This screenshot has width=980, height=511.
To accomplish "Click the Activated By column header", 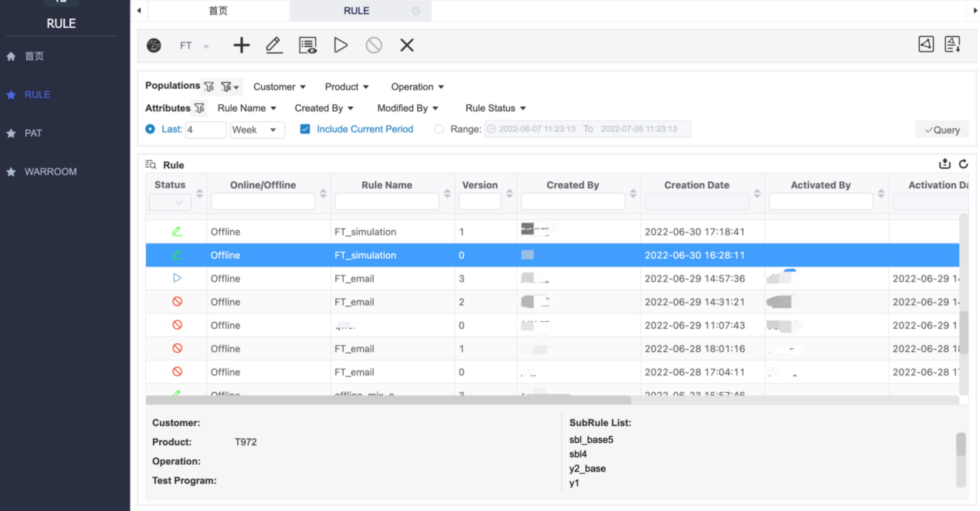I will click(x=820, y=185).
